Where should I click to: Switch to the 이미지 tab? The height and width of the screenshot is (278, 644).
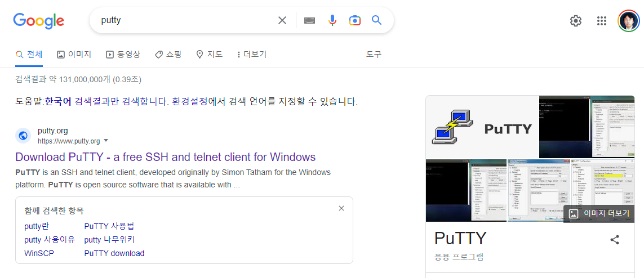(x=74, y=54)
